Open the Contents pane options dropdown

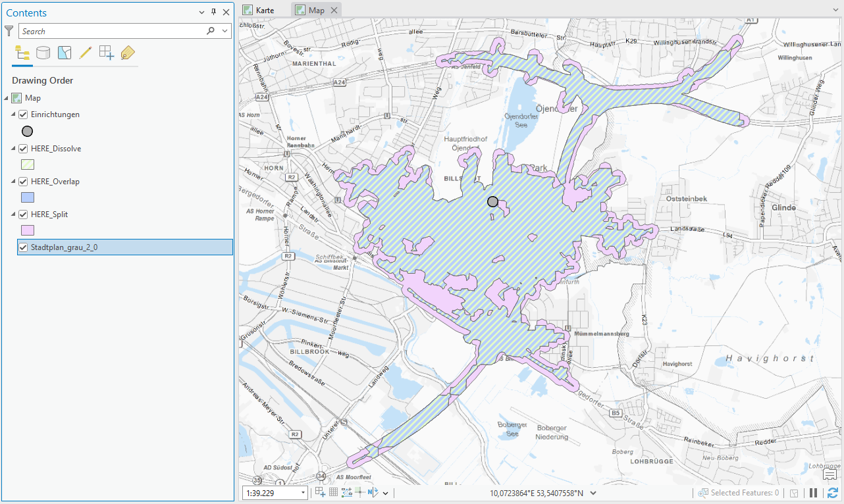click(201, 13)
